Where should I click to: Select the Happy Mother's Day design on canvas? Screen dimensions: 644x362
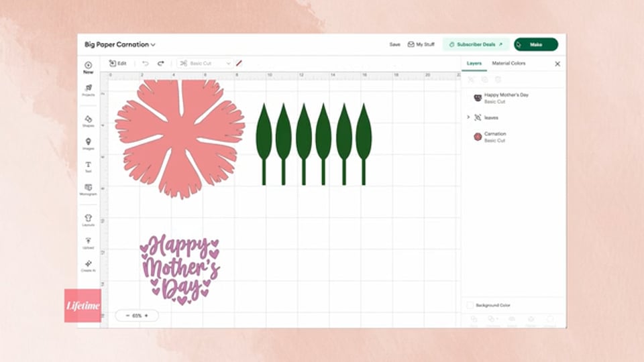click(x=180, y=269)
